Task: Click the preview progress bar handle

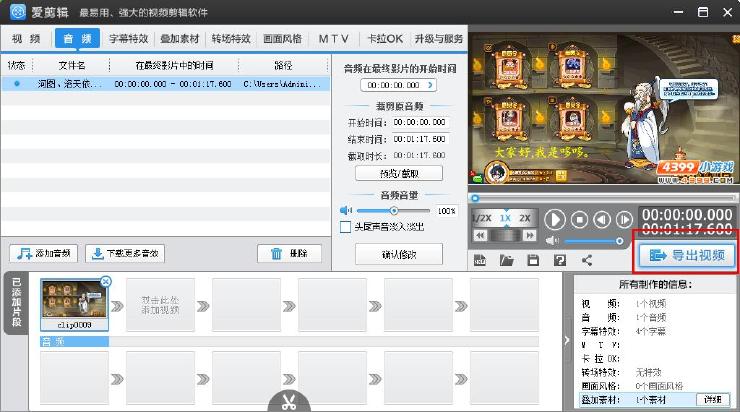Action: [x=475, y=198]
